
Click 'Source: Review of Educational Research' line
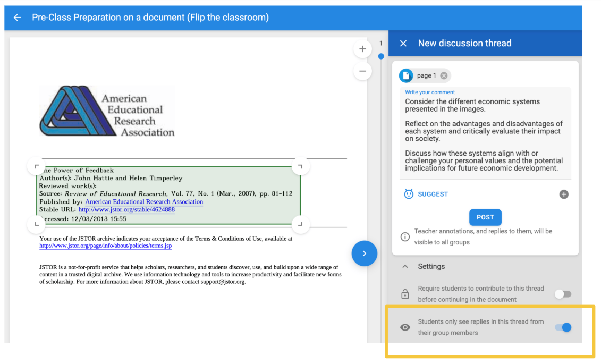click(166, 194)
